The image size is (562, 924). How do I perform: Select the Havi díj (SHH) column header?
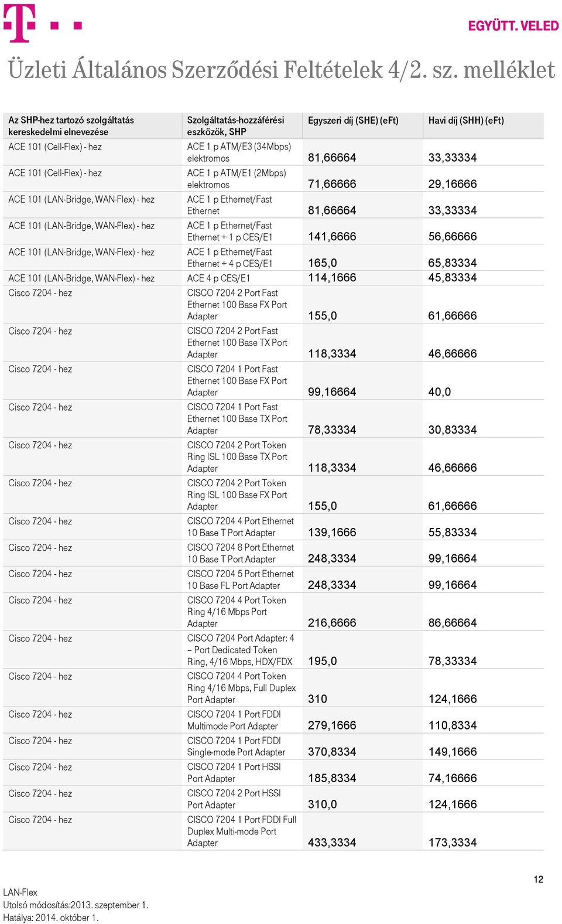coord(466,120)
